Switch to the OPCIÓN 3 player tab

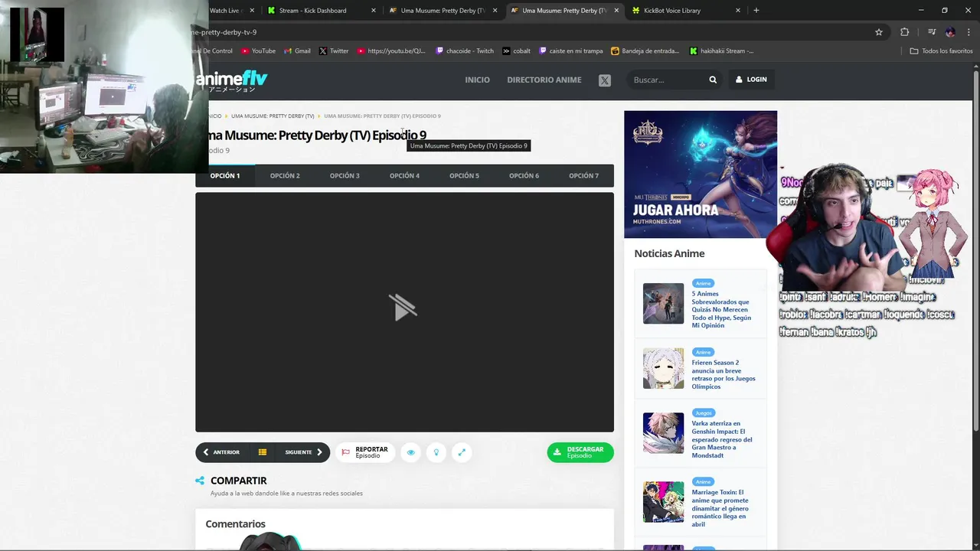[345, 176]
